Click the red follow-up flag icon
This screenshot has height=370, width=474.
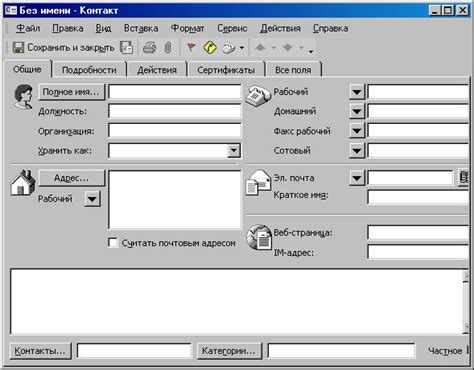(191, 48)
